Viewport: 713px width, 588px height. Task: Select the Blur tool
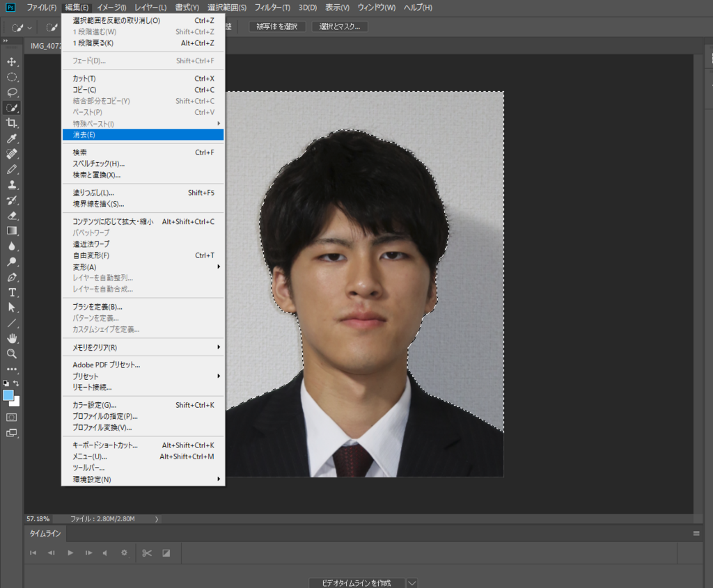coord(12,246)
